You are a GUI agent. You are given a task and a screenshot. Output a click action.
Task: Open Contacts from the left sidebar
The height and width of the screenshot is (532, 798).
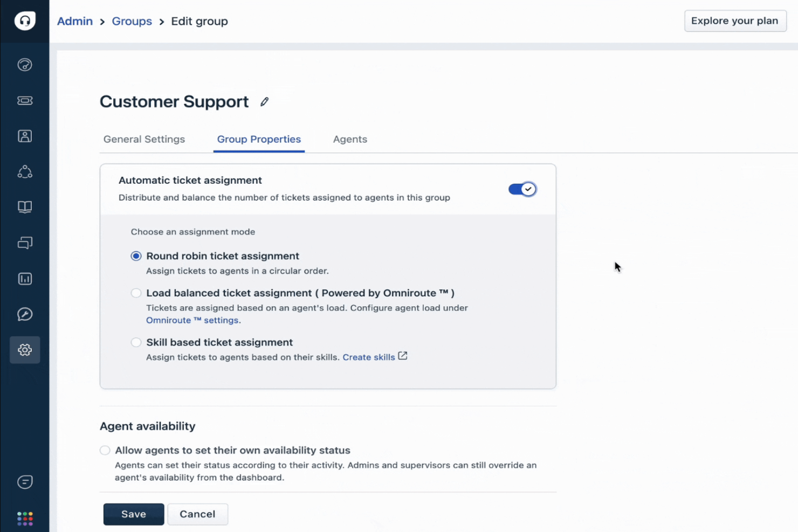pyautogui.click(x=25, y=136)
